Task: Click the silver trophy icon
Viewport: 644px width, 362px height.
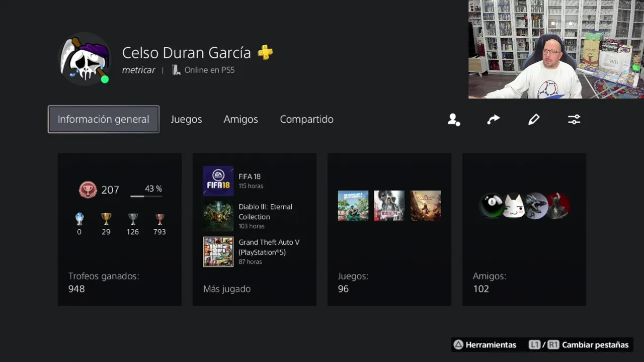Action: coord(133,219)
